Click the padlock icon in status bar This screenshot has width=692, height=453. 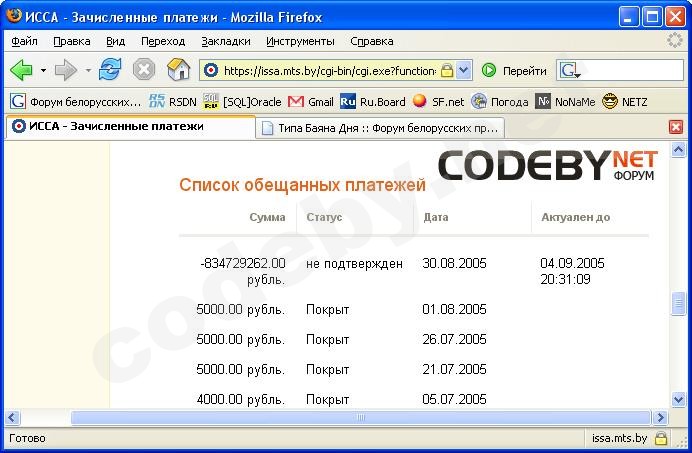[661, 438]
